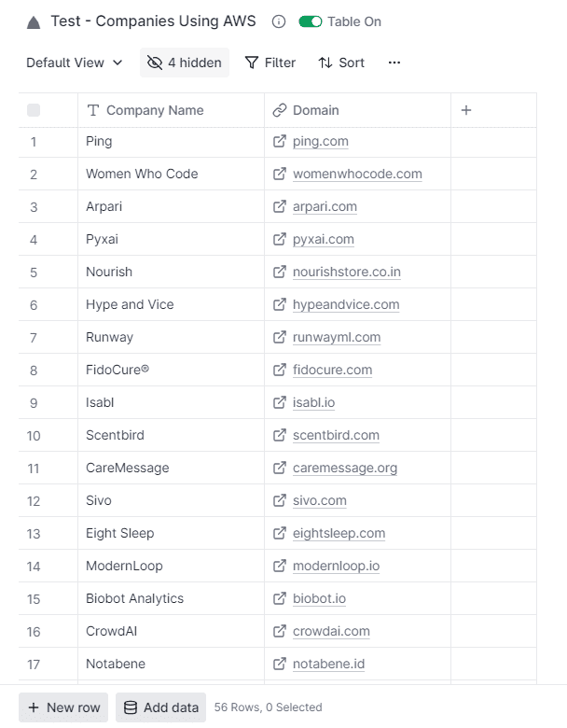
Task: Click the Domain column header
Action: (x=316, y=110)
